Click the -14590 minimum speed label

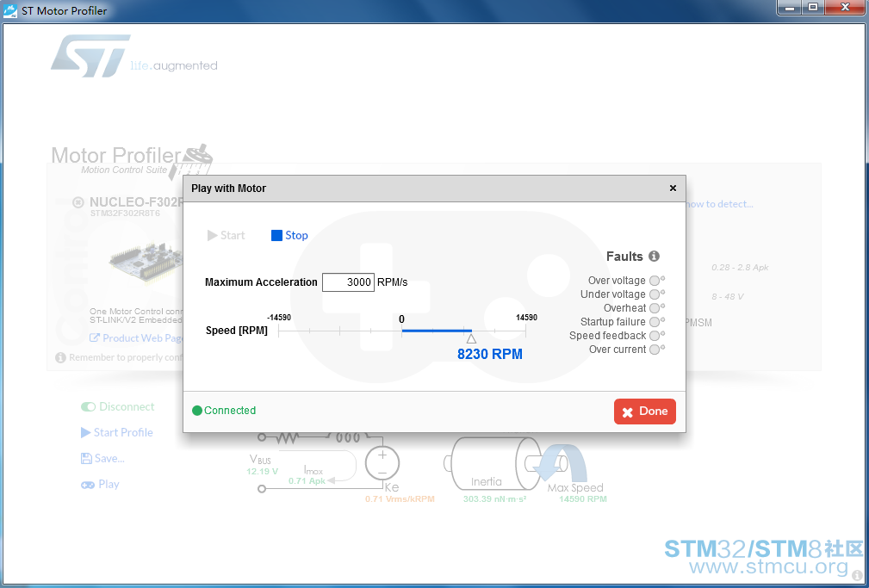point(279,318)
